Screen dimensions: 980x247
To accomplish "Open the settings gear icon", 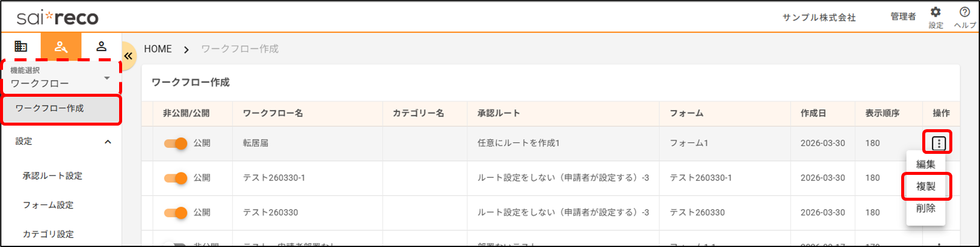I will (935, 13).
